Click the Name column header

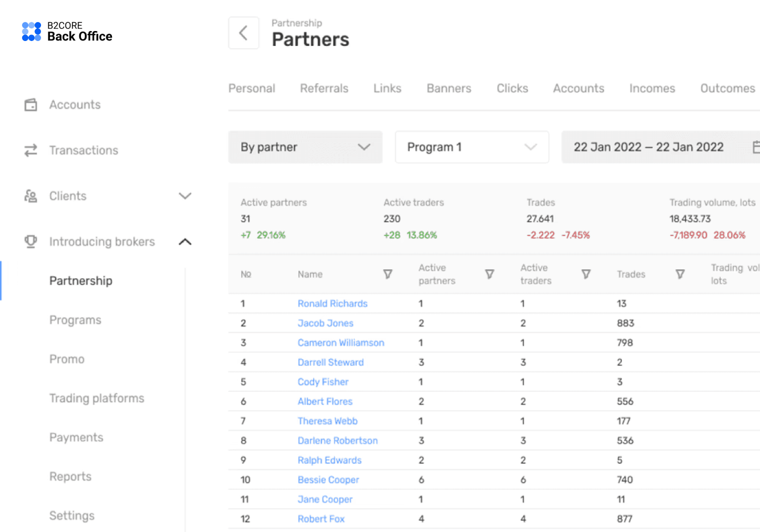310,274
